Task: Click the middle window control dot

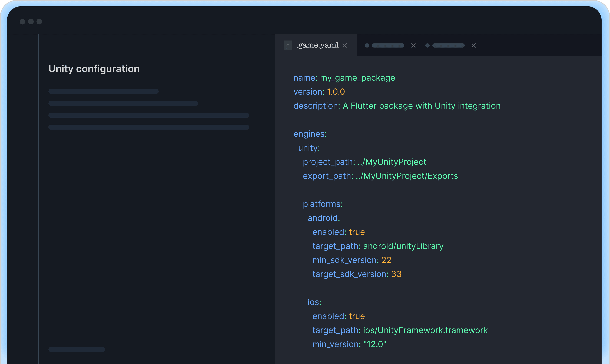Action: coord(31,22)
